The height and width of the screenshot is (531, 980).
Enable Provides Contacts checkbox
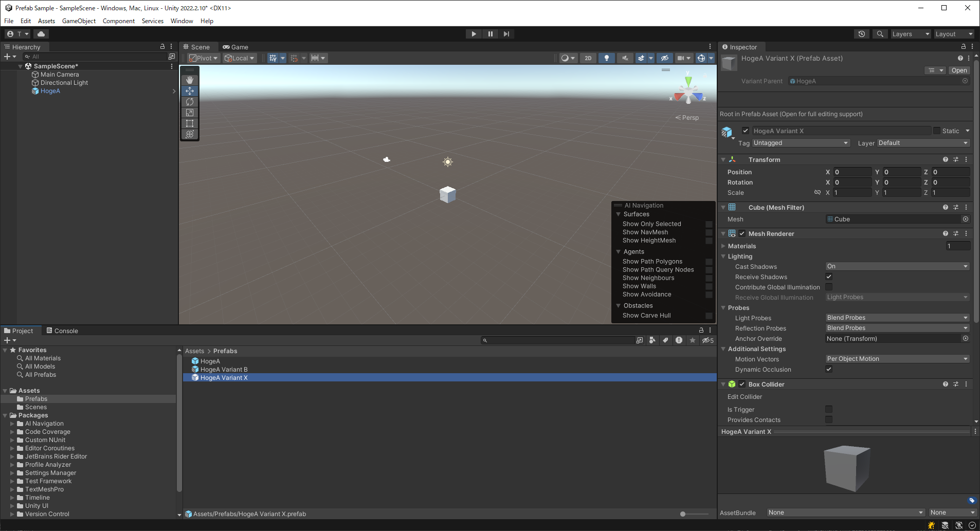point(829,419)
